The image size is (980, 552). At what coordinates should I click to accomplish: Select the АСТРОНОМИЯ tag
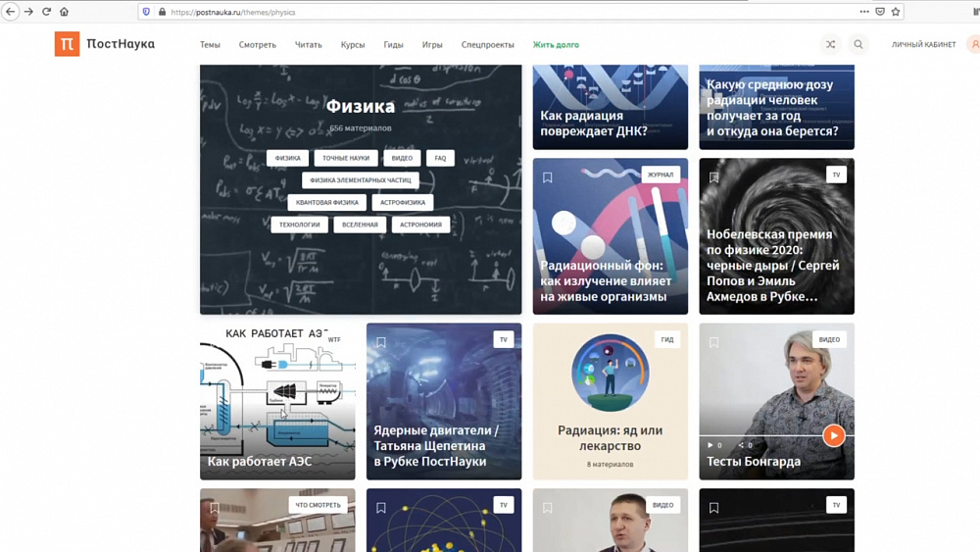tap(420, 225)
